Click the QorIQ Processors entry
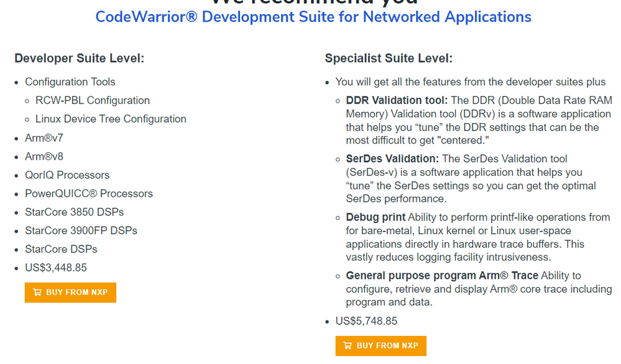The width and height of the screenshot is (621, 364). 67,175
